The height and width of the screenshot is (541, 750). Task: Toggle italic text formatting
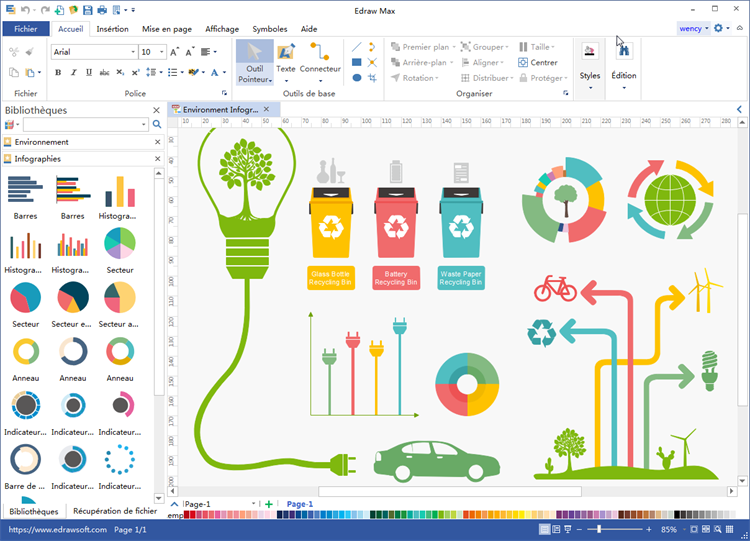pos(73,72)
